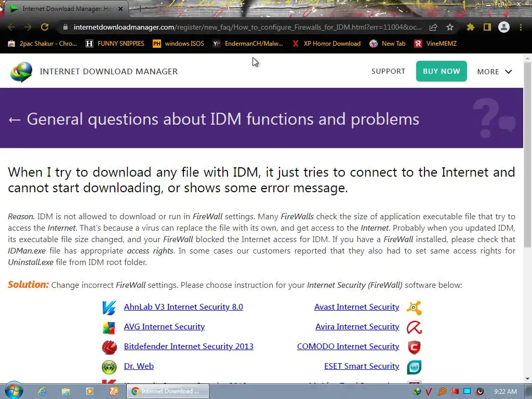Open Windows Explorer from the taskbar
This screenshot has width=532, height=399.
tap(66, 391)
